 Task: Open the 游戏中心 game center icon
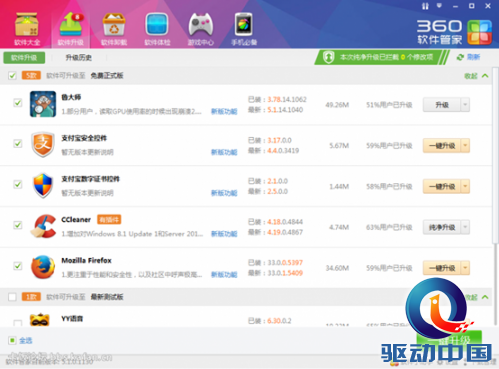pyautogui.click(x=200, y=29)
